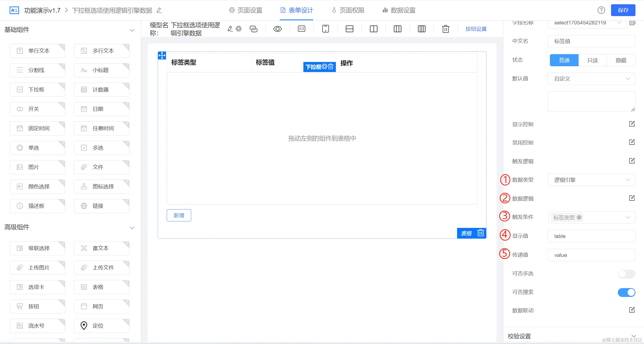Disable the 可否搜索 switch
This screenshot has height=344, width=644.
(626, 292)
